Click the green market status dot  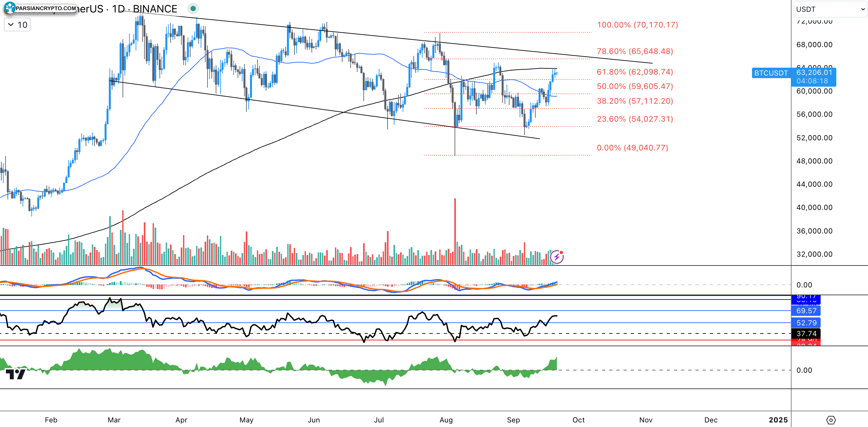click(193, 8)
